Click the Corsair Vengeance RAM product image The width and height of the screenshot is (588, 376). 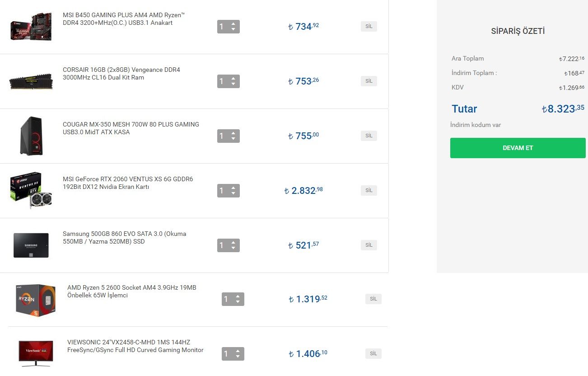tap(31, 81)
